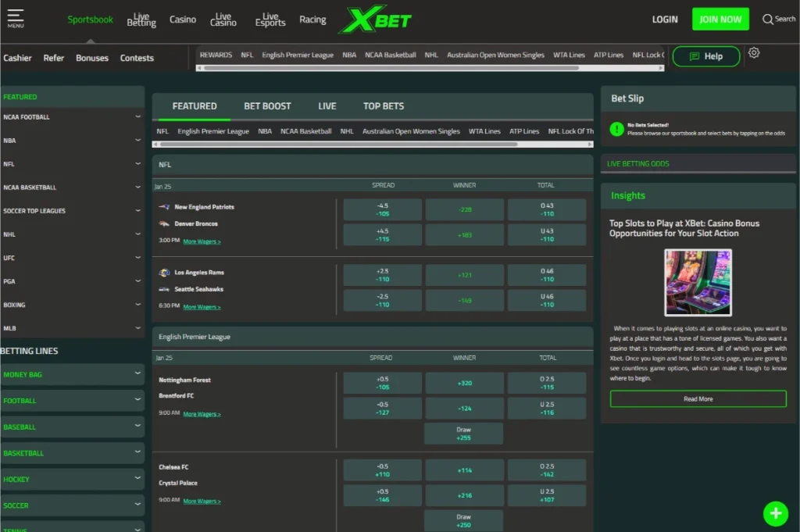The width and height of the screenshot is (800, 532).
Task: Open More Wagers for Chelsea match
Action: (x=202, y=501)
